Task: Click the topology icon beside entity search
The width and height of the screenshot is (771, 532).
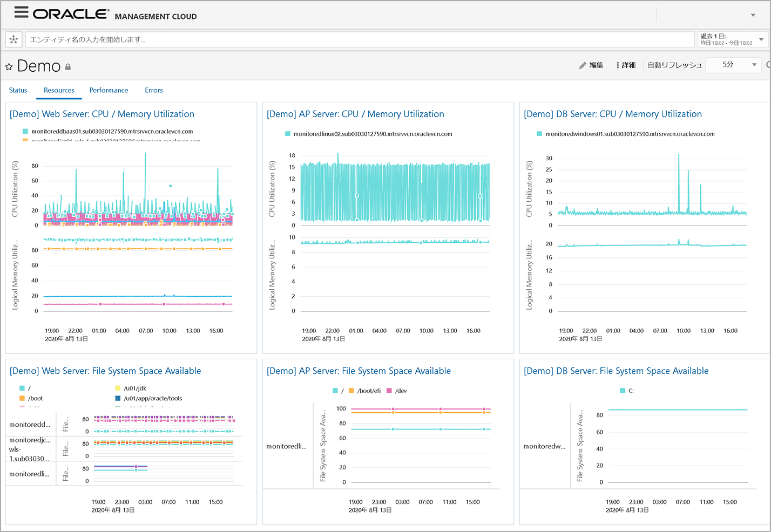Action: [x=13, y=39]
